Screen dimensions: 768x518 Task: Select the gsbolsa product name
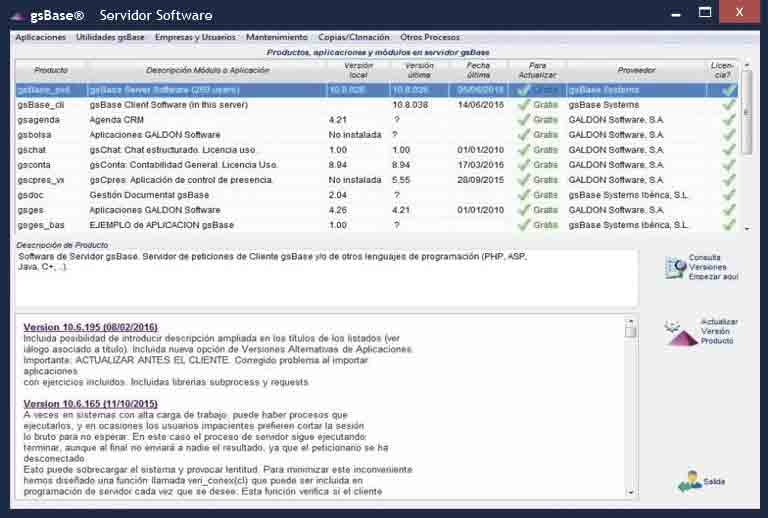pyautogui.click(x=34, y=135)
